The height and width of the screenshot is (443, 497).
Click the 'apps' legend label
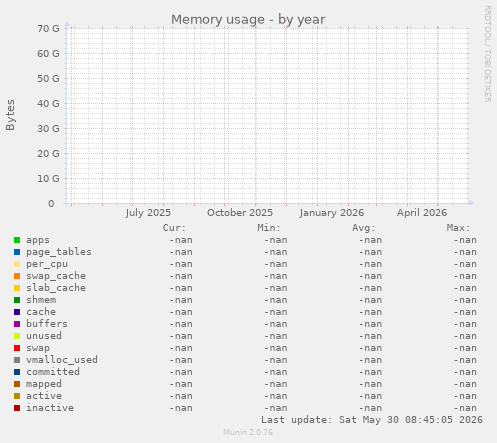(38, 240)
